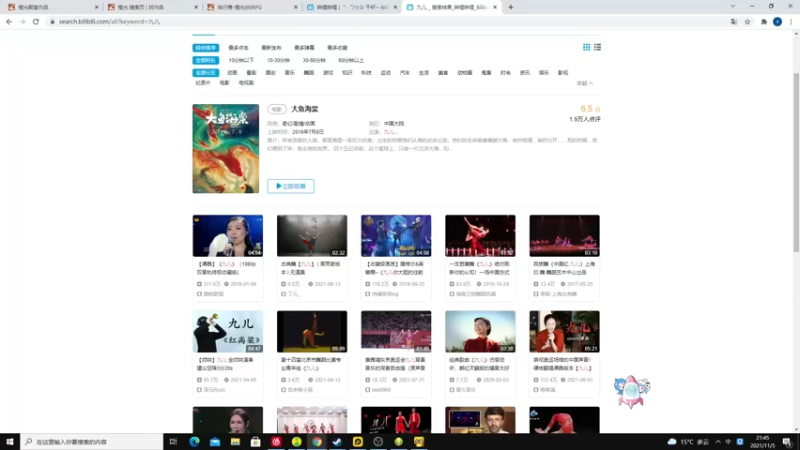The image size is (800, 450).
Task: Open a new browser tab
Action: coord(511,7)
